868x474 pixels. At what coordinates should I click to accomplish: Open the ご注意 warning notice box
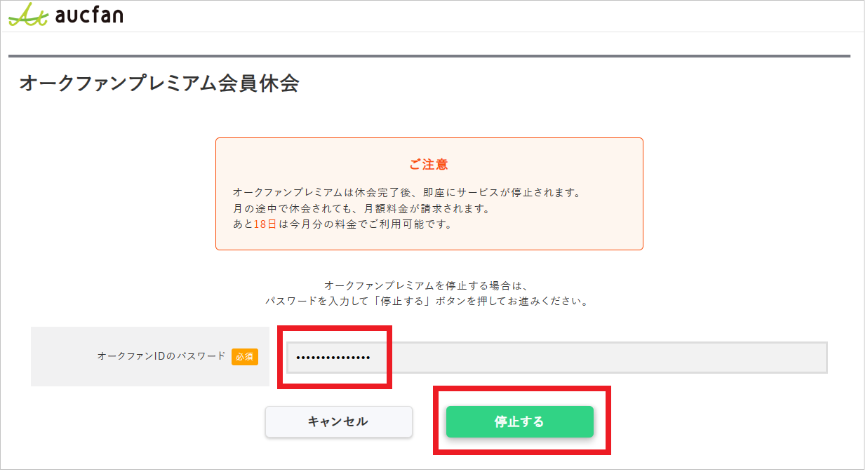tap(429, 194)
